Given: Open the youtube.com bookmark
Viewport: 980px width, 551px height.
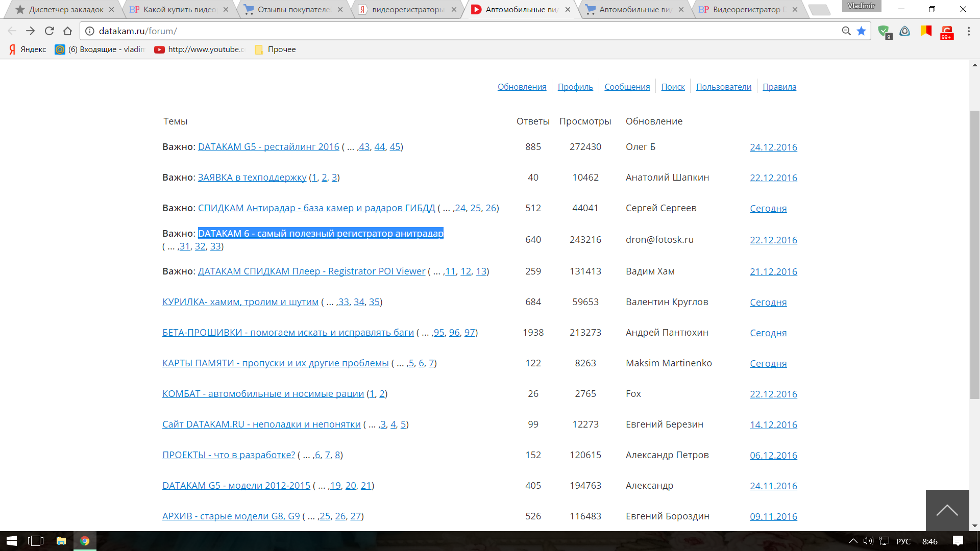Looking at the screenshot, I should [x=200, y=49].
